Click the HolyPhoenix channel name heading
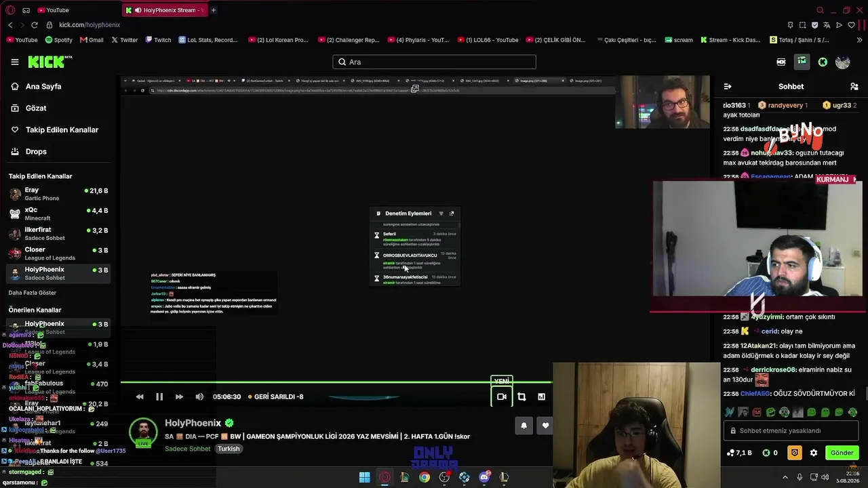The image size is (868, 488). click(193, 423)
